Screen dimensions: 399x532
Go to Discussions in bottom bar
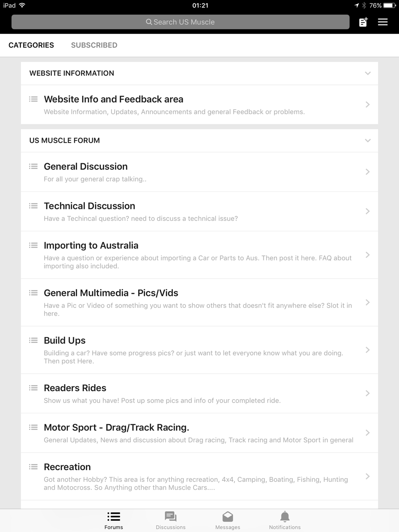pyautogui.click(x=170, y=521)
